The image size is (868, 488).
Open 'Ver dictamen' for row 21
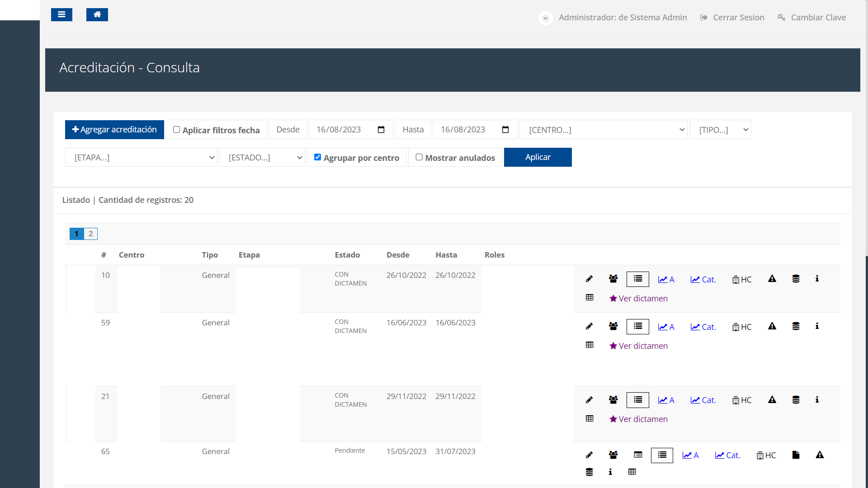(x=638, y=419)
